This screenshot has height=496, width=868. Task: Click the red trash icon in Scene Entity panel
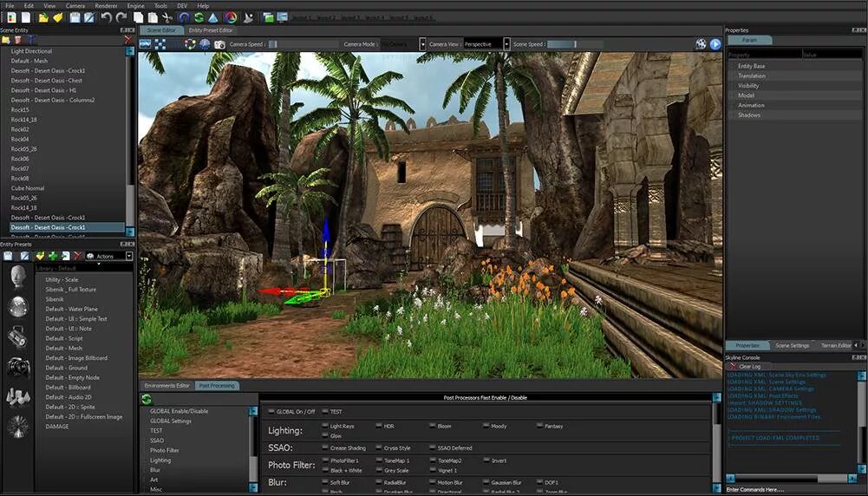(x=18, y=40)
